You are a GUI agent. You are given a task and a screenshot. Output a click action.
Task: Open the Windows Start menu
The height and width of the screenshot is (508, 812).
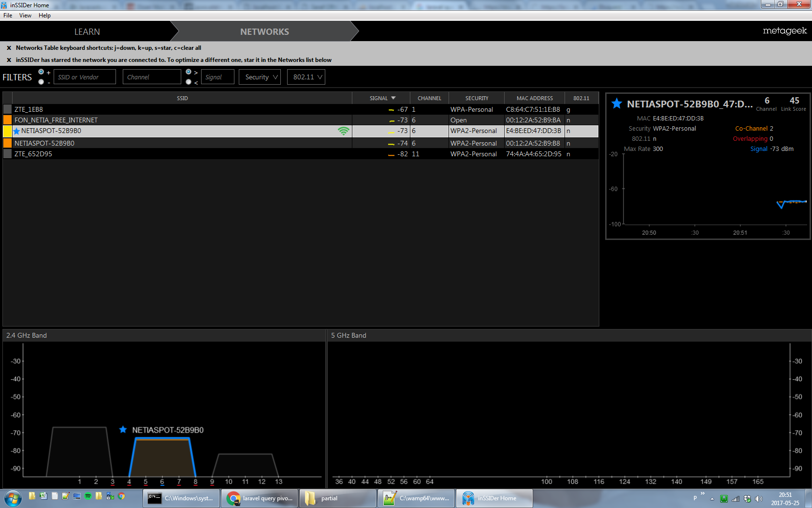13,498
